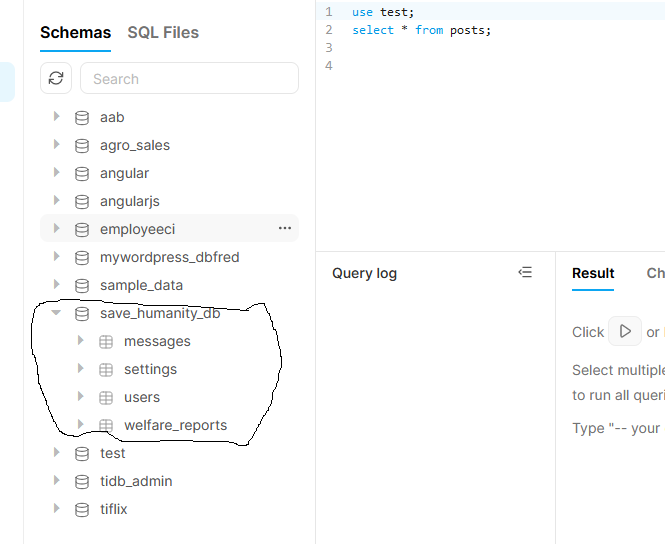Click the welfare_reports table icon
Image resolution: width=665 pixels, height=544 pixels.
tap(106, 425)
